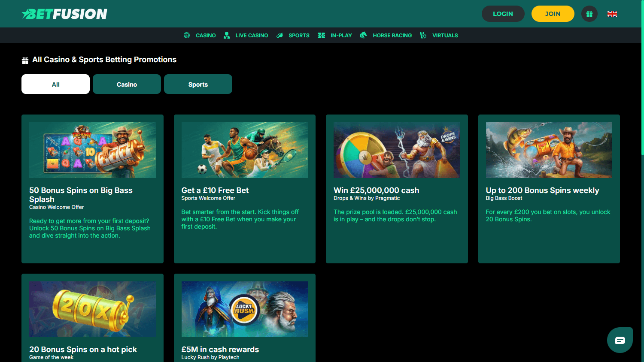Click 'Sports Welcome Offer' subtitle

208,198
